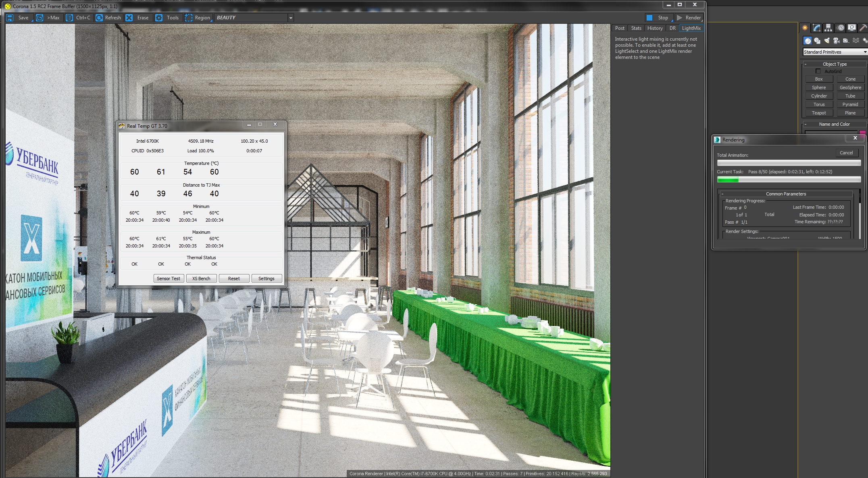Open the Modify panel tab icon
868x478 pixels.
pos(816,28)
